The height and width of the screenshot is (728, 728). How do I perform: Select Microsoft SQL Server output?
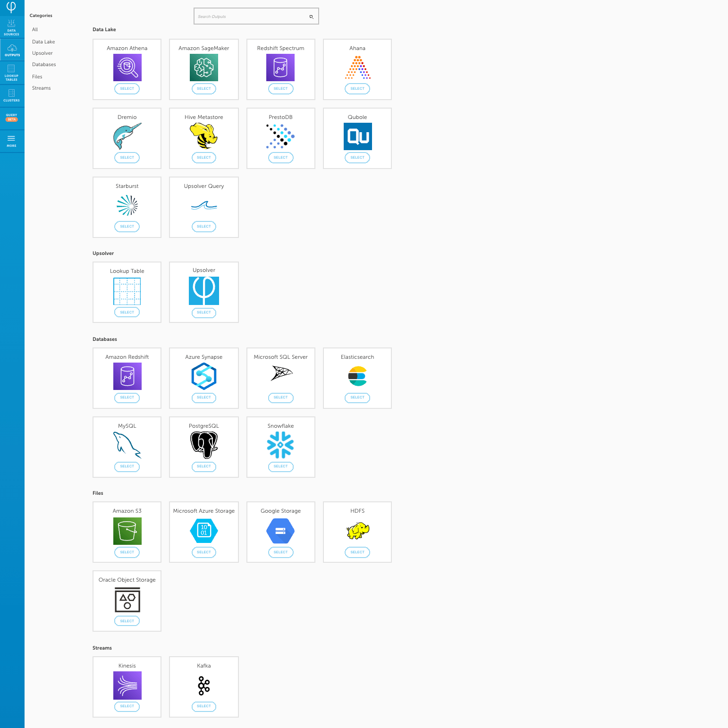click(x=280, y=398)
